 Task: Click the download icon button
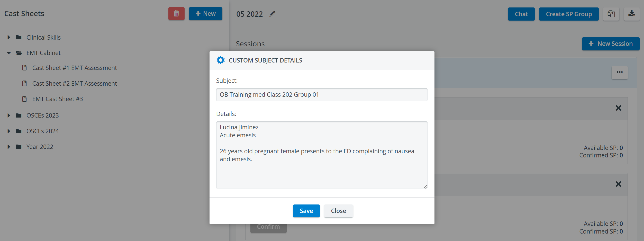click(632, 14)
